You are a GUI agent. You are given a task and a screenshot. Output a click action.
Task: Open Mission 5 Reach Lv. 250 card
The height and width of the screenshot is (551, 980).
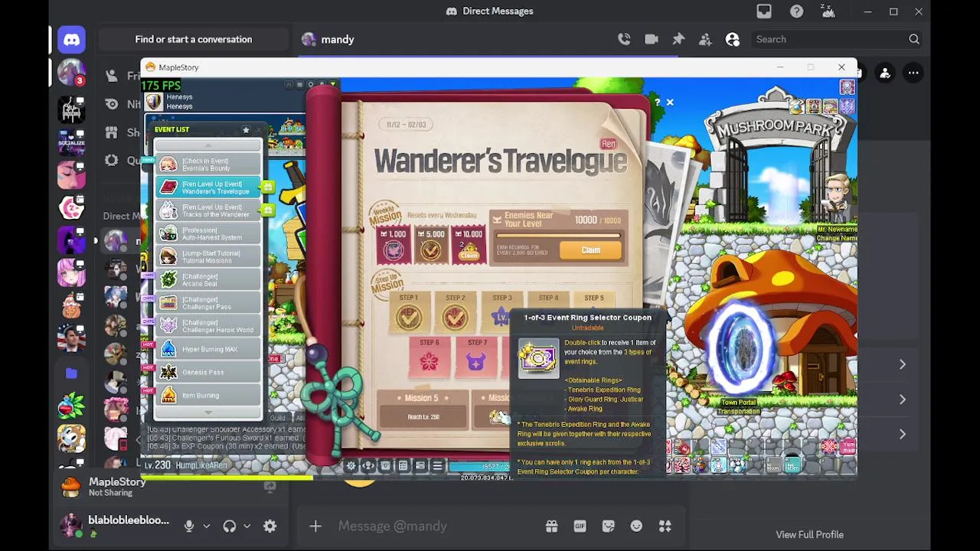[x=423, y=409]
